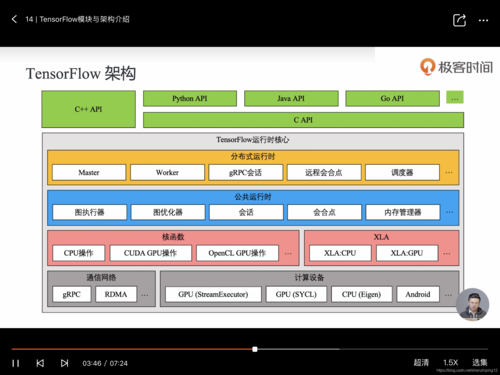Viewport: 500px width, 375px height.
Task: Click the C API bar
Action: click(303, 120)
